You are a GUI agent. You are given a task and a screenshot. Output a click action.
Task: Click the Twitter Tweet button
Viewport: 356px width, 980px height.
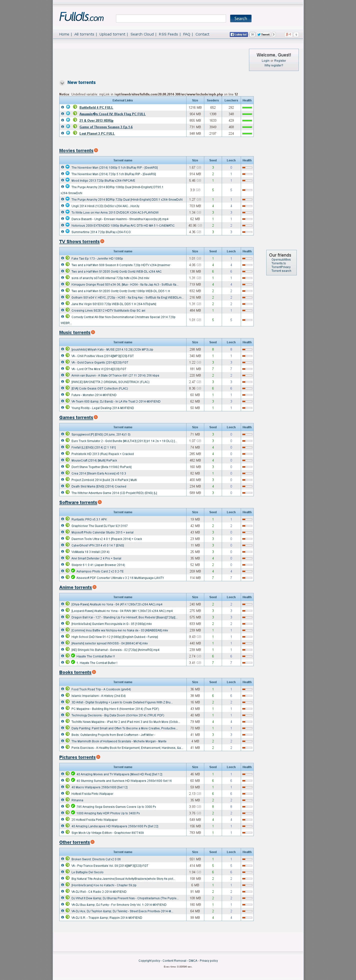point(263,35)
